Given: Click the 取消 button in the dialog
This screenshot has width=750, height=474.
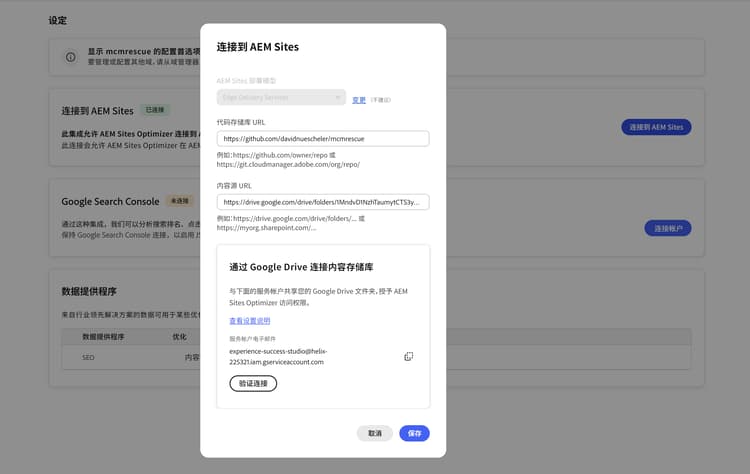Looking at the screenshot, I should pos(375,433).
